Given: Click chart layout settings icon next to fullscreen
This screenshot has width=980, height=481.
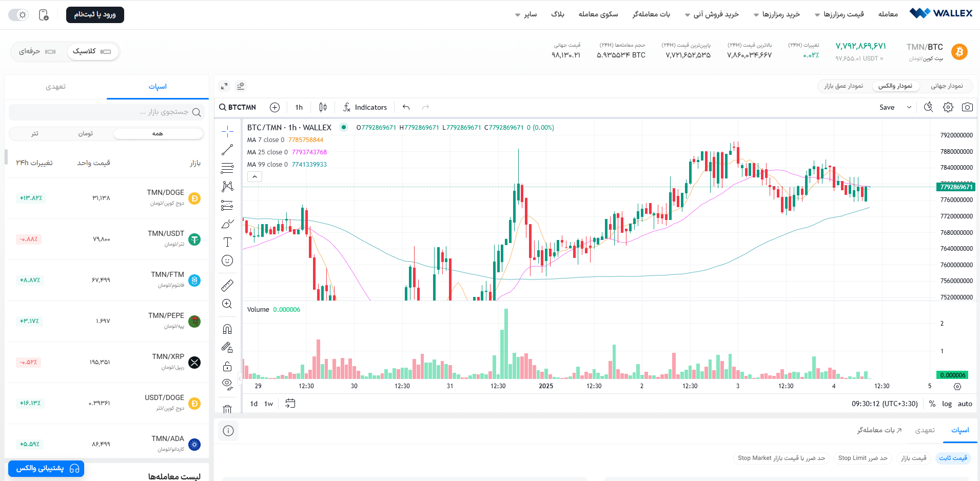Looking at the screenshot, I should (x=241, y=86).
